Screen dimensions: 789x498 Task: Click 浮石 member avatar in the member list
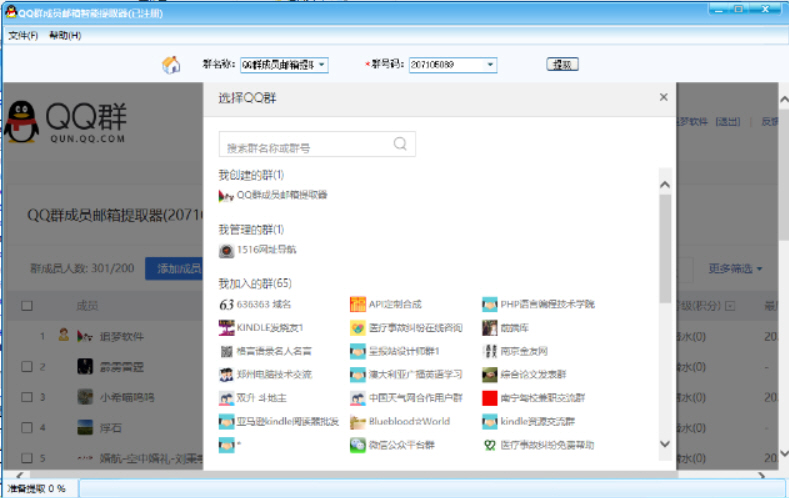85,428
